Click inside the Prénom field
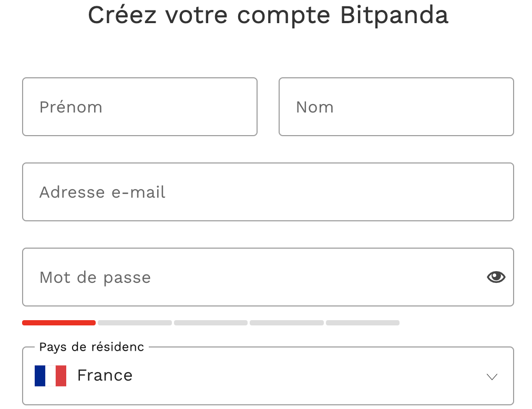The height and width of the screenshot is (409, 532). pos(139,107)
